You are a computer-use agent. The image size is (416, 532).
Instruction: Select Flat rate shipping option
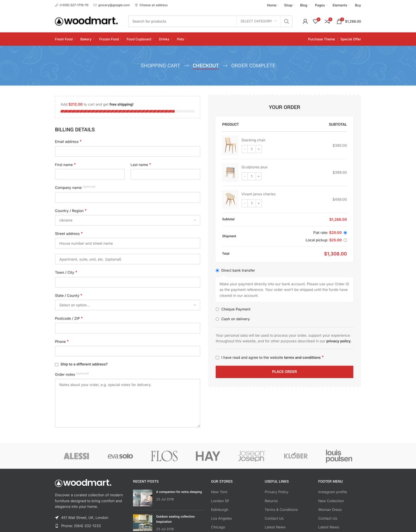pos(345,233)
